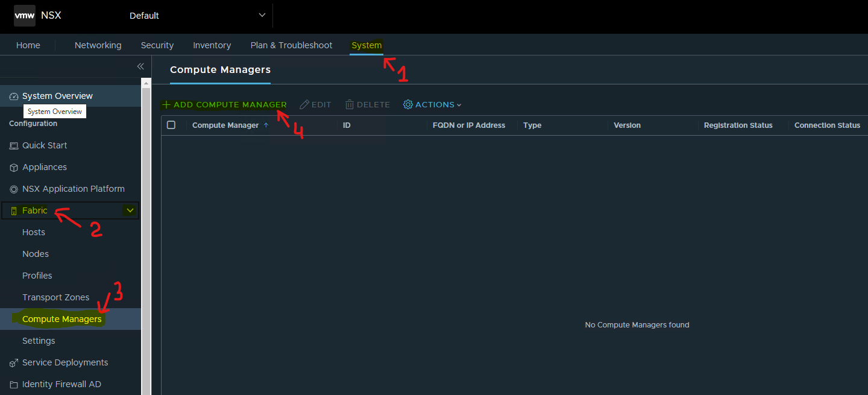The image size is (868, 395).
Task: Click the plus icon of Add Compute Manager
Action: tap(166, 105)
